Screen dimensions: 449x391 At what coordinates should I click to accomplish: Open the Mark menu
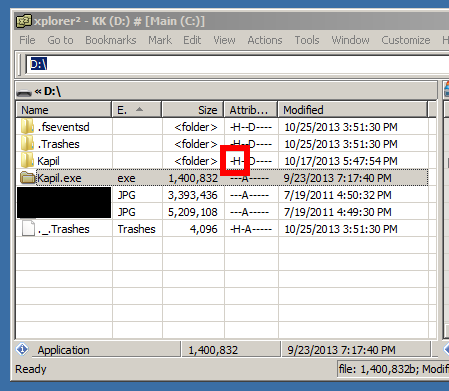pos(160,40)
